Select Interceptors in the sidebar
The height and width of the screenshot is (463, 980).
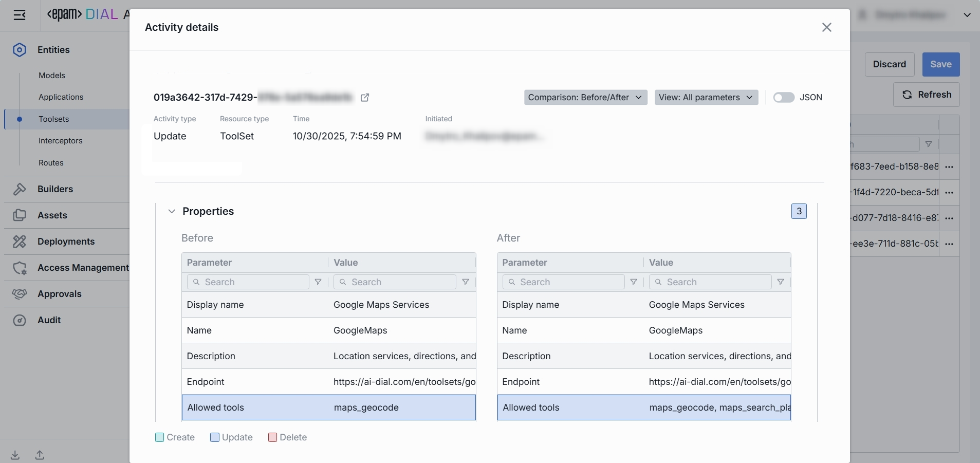61,141
